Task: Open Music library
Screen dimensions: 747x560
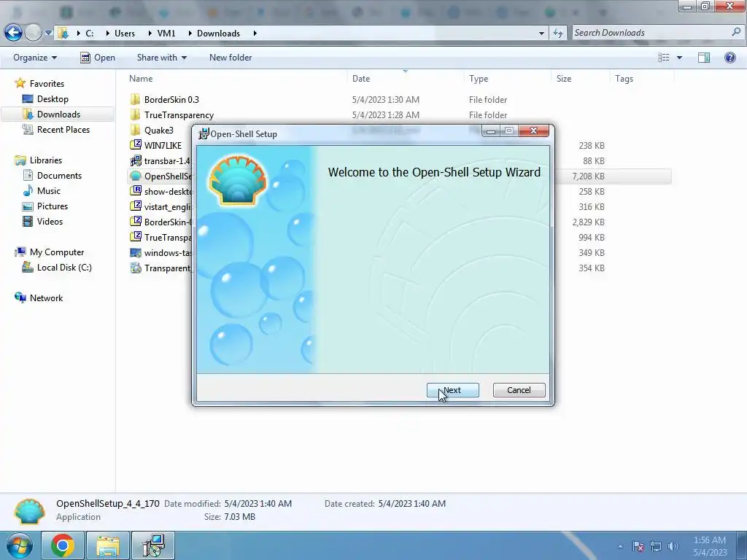Action: [x=49, y=190]
